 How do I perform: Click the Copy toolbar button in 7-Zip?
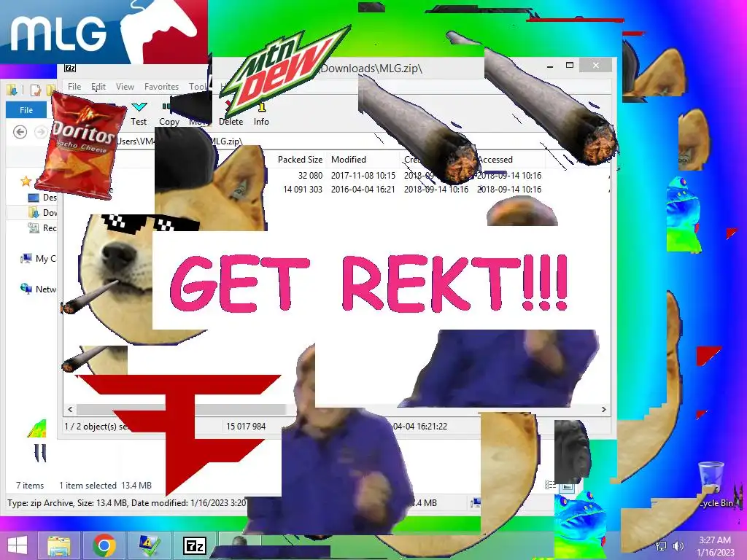click(169, 115)
